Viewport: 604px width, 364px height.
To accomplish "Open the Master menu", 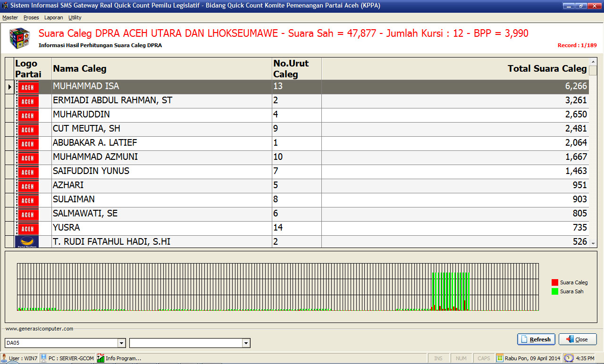I will (10, 17).
